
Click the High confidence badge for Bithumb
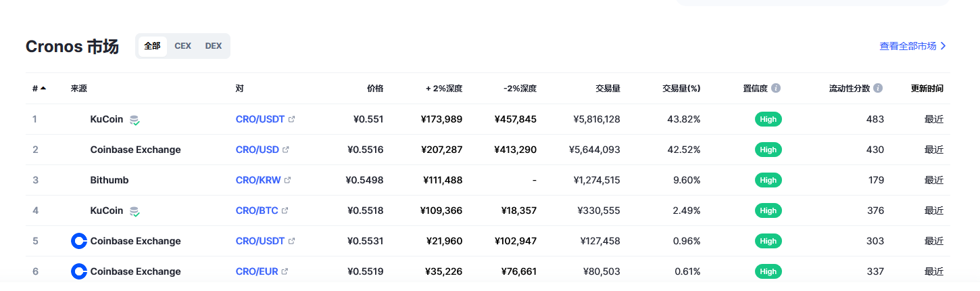point(768,180)
